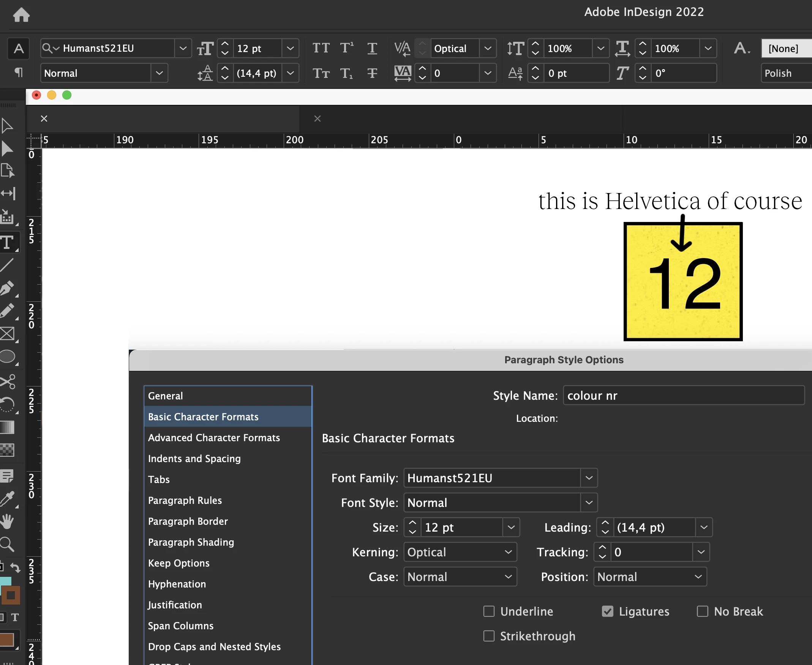Select the Eyedropper tool
The width and height of the screenshot is (812, 665).
pos(7,498)
